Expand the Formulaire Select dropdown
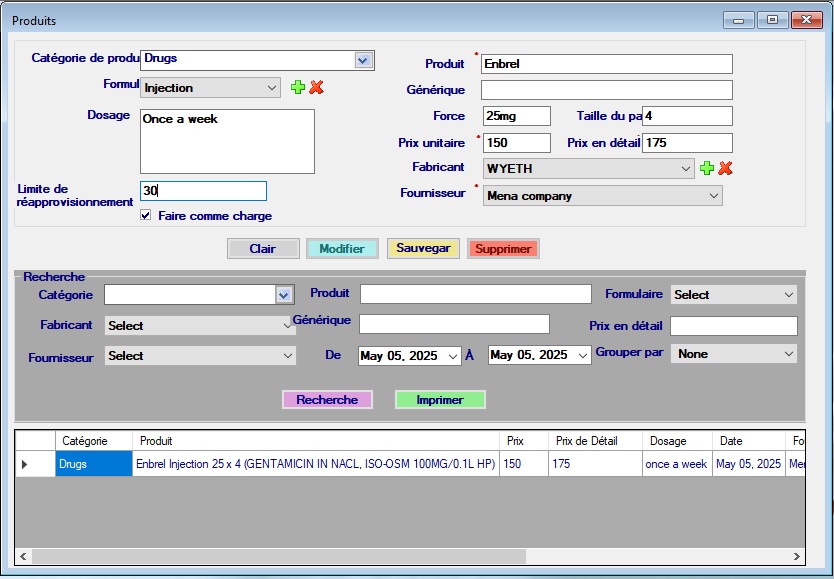Screen dimensions: 834x579 tap(788, 295)
